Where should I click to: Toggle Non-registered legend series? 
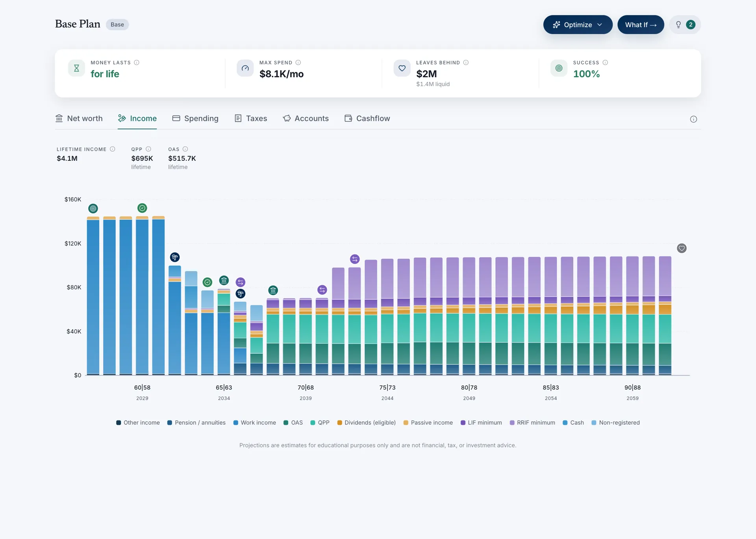tap(616, 423)
